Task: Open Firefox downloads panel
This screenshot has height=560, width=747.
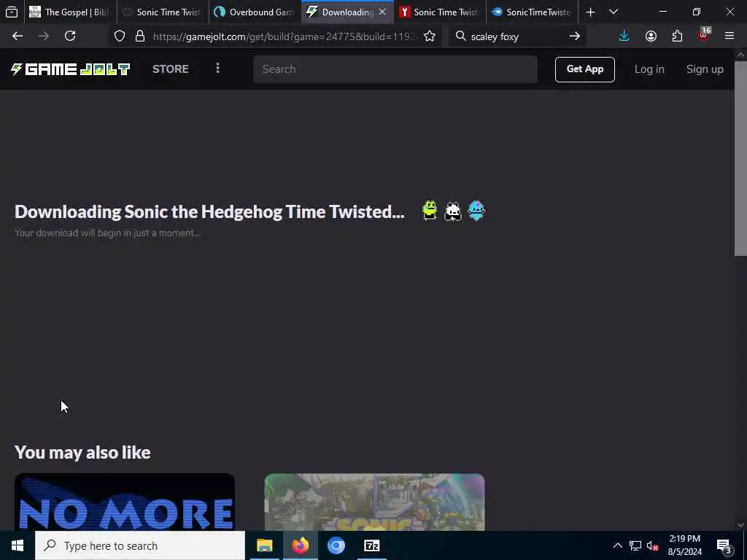Action: [x=624, y=36]
